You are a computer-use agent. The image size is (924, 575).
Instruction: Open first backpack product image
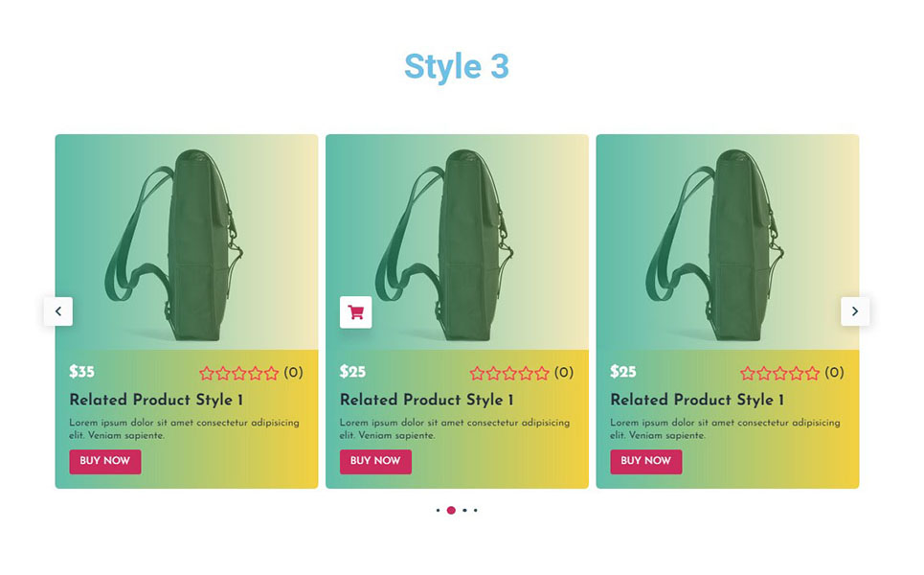click(x=187, y=242)
